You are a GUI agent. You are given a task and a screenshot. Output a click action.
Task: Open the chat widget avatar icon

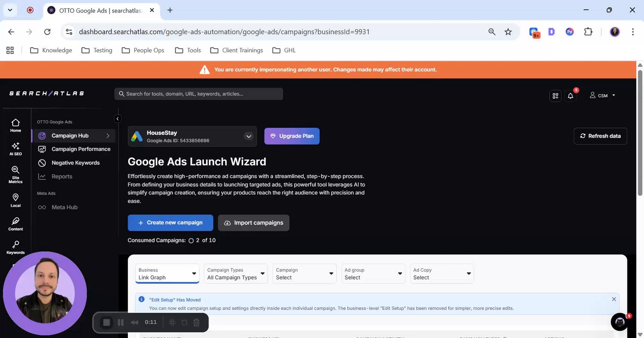point(620,322)
